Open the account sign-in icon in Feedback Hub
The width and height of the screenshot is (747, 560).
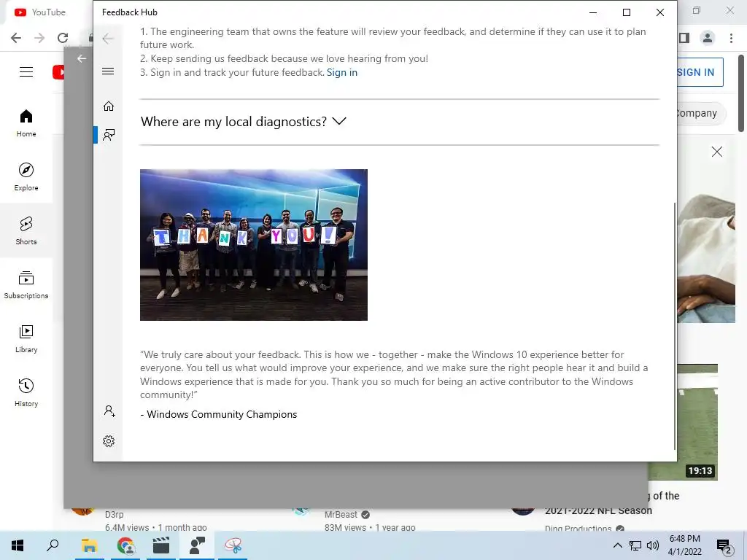point(109,411)
